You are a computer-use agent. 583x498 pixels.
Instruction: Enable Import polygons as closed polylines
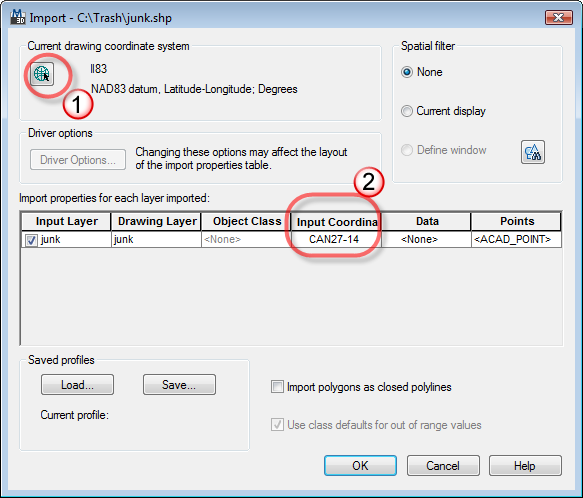pyautogui.click(x=277, y=386)
